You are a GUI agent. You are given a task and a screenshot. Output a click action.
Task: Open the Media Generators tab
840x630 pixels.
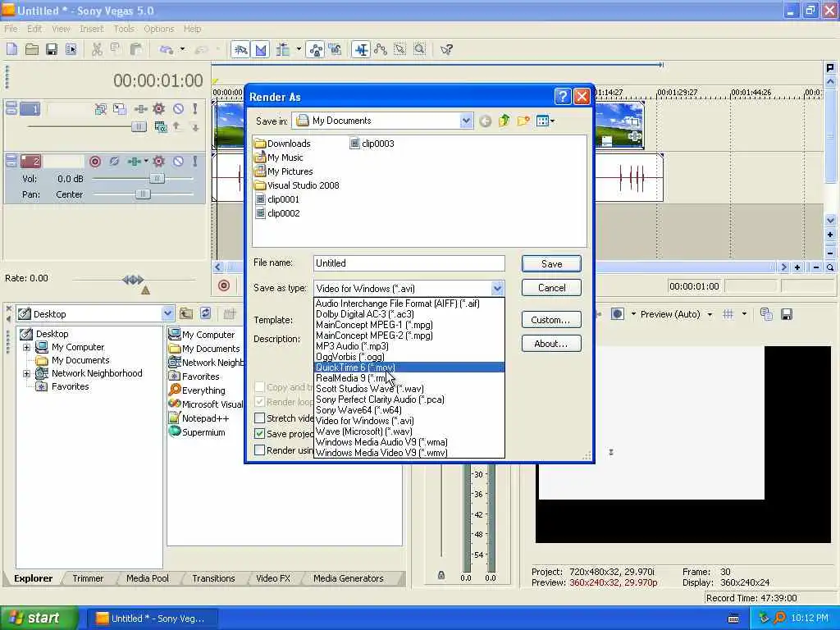click(348, 578)
